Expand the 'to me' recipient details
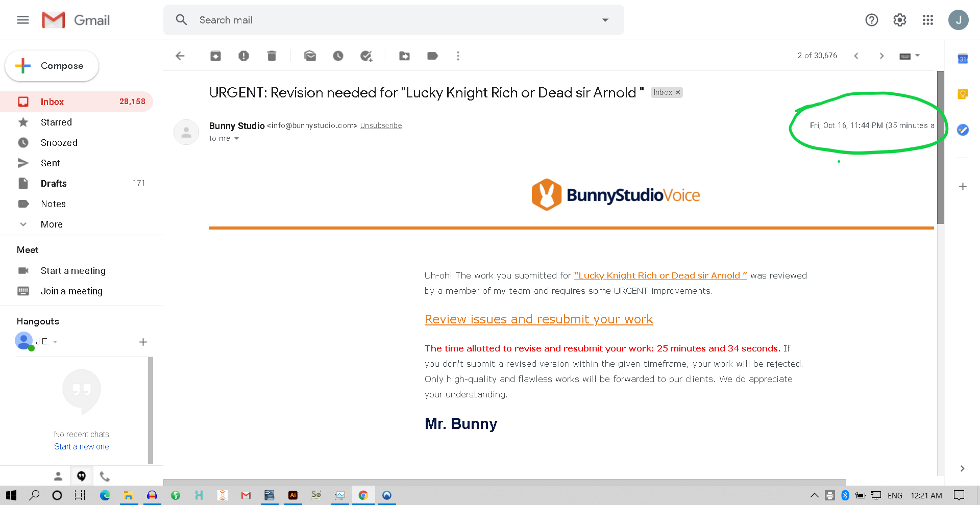Image resolution: width=980 pixels, height=505 pixels. click(x=236, y=139)
